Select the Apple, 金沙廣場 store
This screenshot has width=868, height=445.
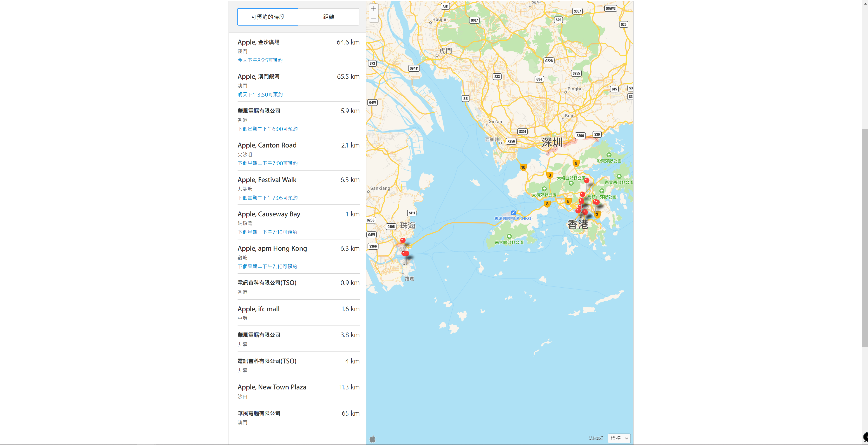pos(299,51)
